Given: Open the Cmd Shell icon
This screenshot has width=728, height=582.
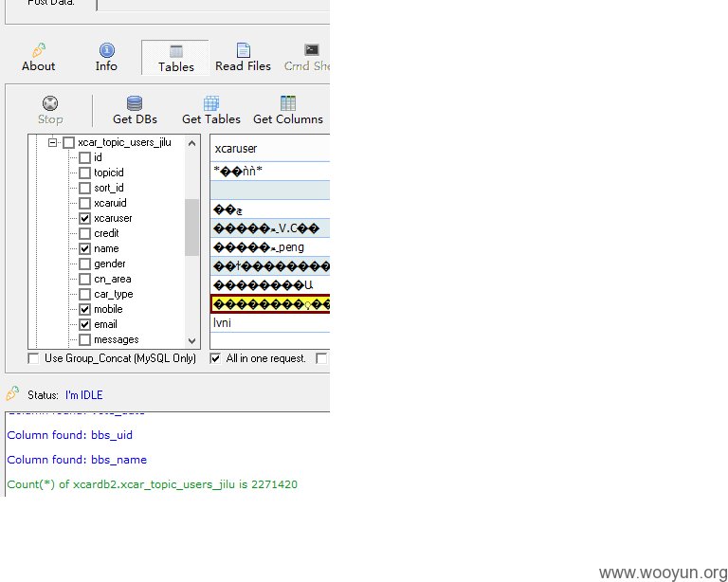Looking at the screenshot, I should point(312,49).
